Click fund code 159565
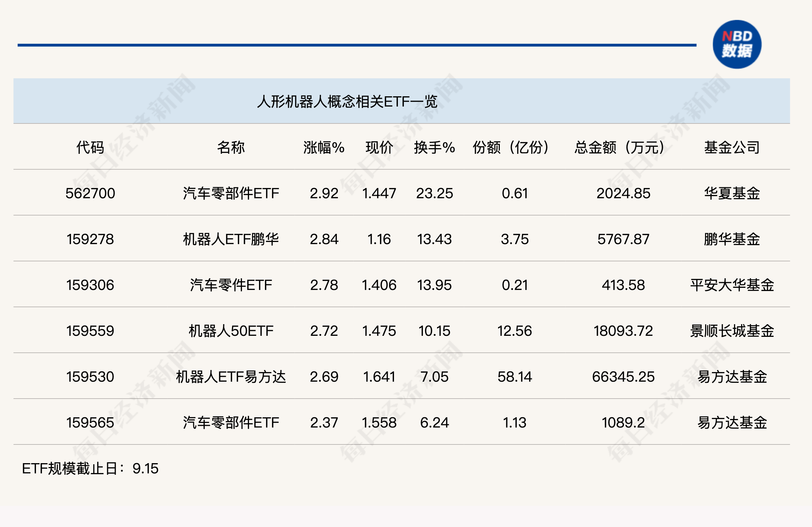 tap(90, 423)
